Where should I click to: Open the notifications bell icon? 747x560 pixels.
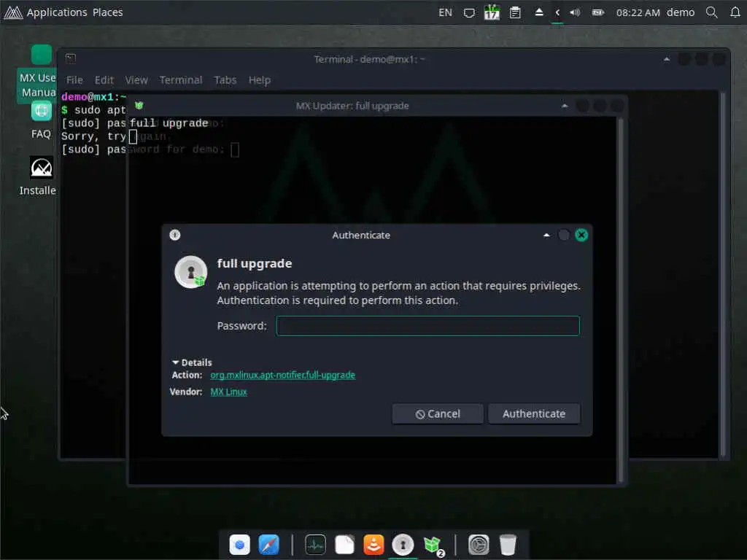point(735,12)
